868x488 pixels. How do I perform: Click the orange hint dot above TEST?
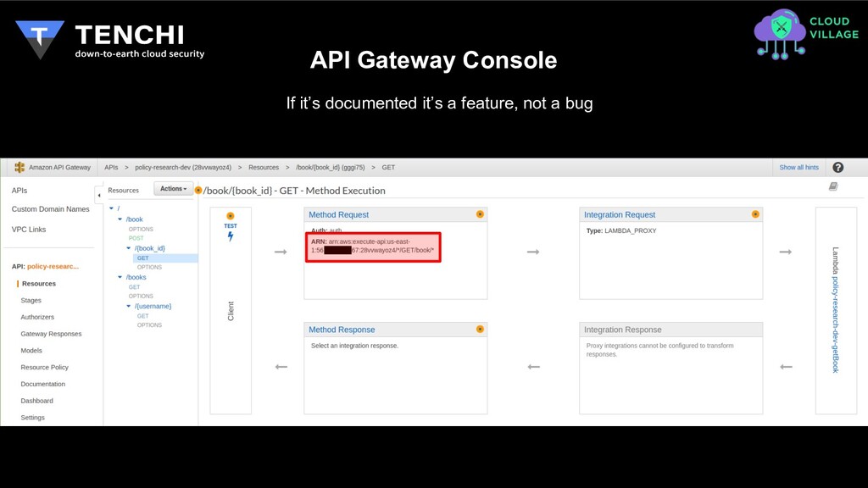click(231, 216)
